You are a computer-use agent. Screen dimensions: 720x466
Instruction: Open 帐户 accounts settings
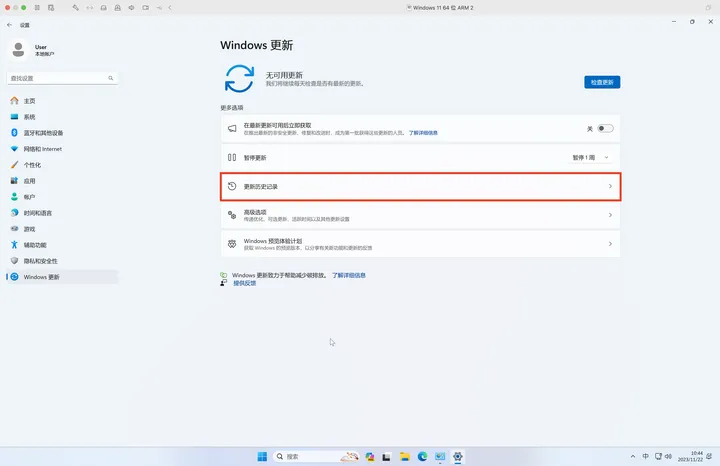coord(62,197)
